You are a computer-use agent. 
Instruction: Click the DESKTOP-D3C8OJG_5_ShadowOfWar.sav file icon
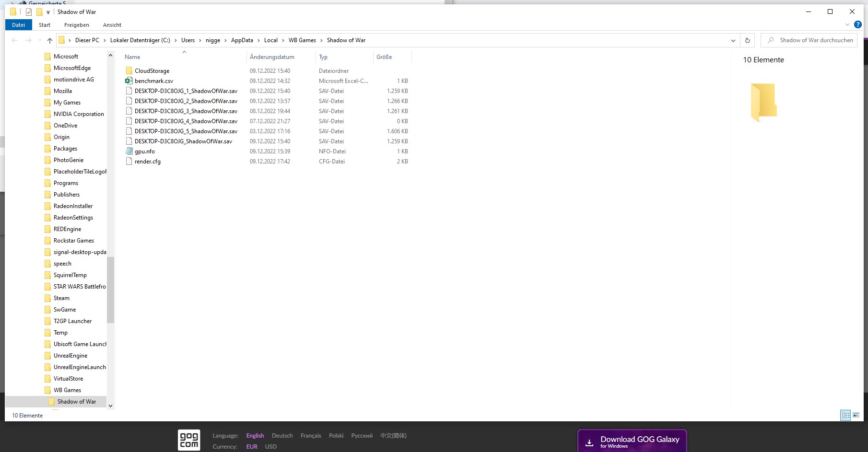point(129,131)
